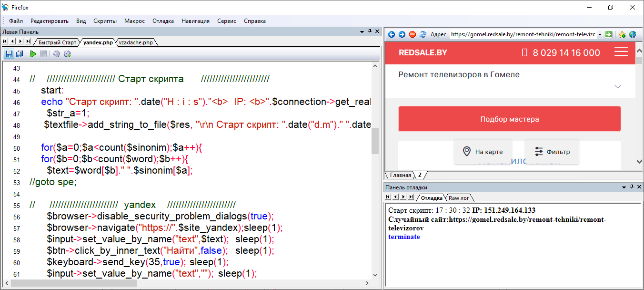Open the Макрос menu
The height and width of the screenshot is (290, 644).
coord(134,21)
